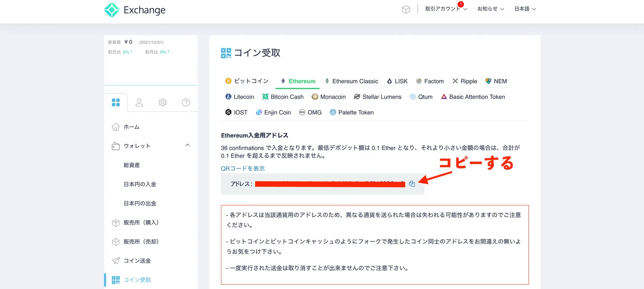Click the cube icon beside 販売所（売却）
The height and width of the screenshot is (289, 644).
116,242
